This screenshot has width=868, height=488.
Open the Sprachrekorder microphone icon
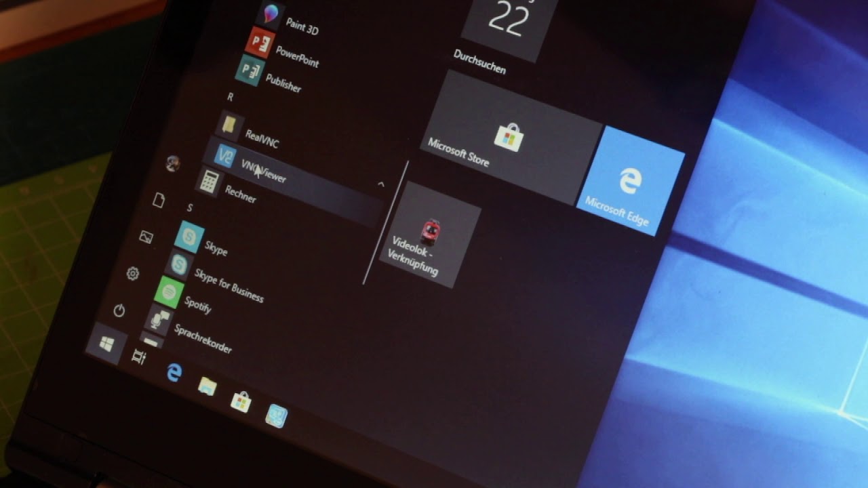click(x=159, y=319)
